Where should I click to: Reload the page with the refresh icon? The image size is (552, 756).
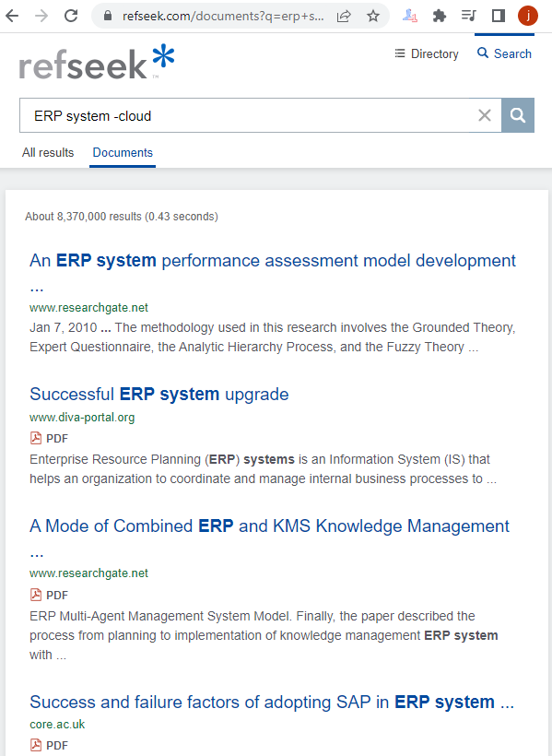pos(71,16)
